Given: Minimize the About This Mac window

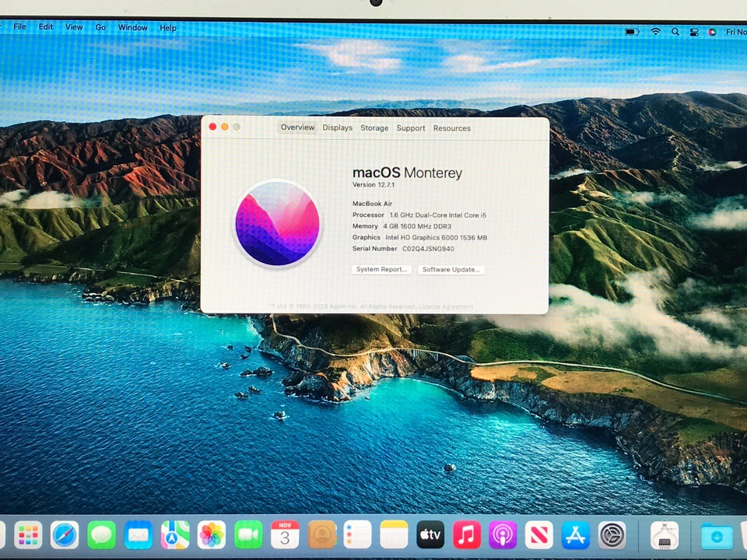Looking at the screenshot, I should (x=224, y=127).
